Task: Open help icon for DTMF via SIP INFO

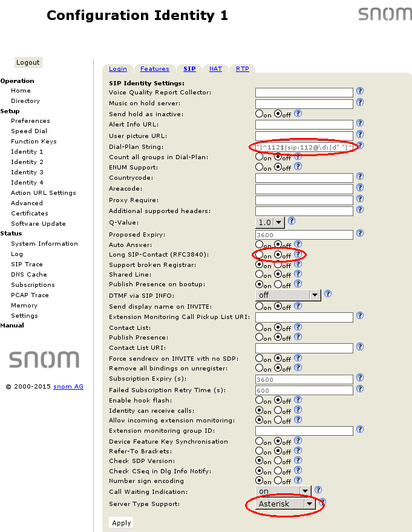Action: [x=328, y=294]
